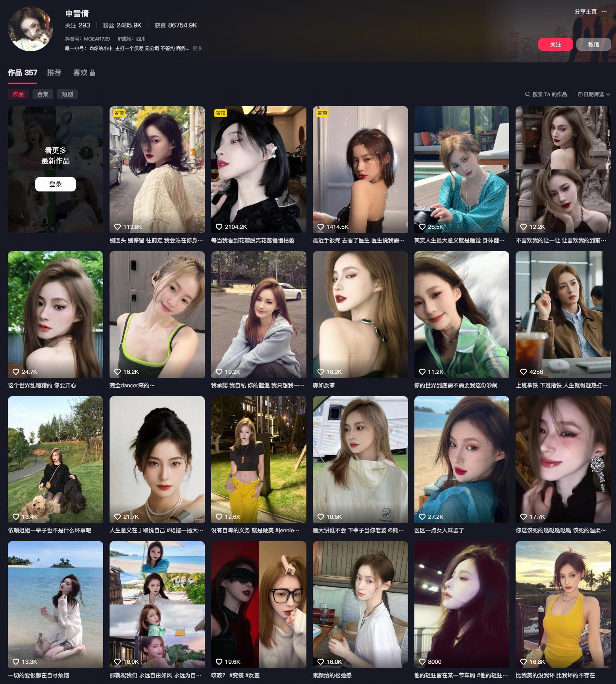Click the profile avatar picture
Screen dimensions: 616x684
tap(31, 29)
